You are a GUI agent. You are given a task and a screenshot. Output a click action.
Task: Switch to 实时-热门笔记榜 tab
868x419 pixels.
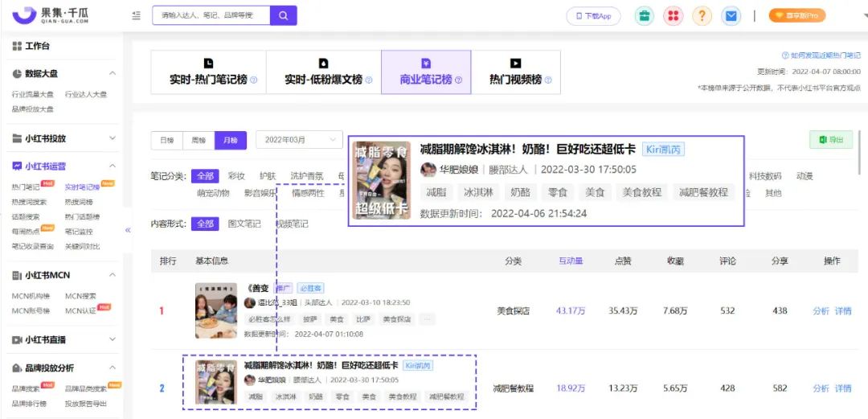[208, 72]
